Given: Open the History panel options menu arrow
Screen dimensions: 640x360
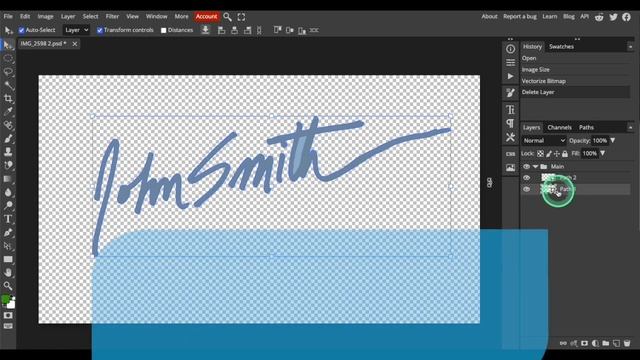Looking at the screenshot, I should point(630,47).
